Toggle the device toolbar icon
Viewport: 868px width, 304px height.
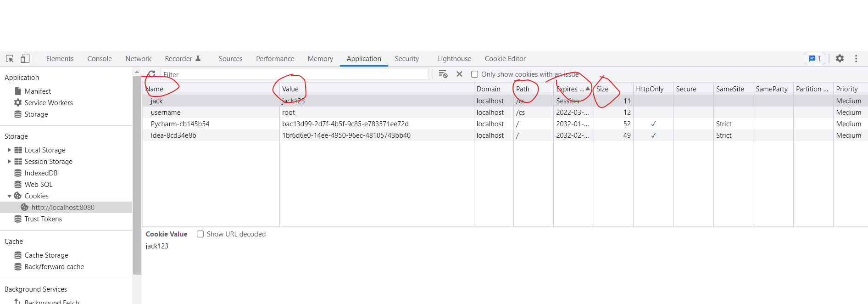(x=25, y=58)
